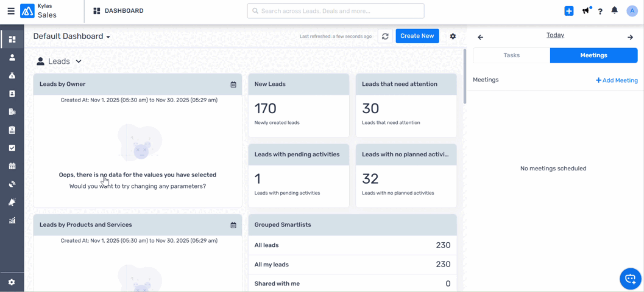Switch to the Tasks tab
Viewport: 644px width, 292px height.
511,55
